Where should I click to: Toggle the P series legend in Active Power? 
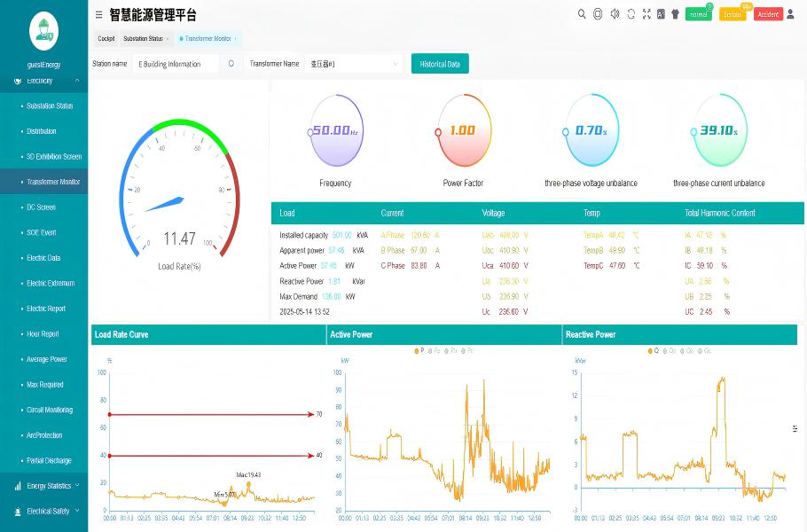pos(419,351)
